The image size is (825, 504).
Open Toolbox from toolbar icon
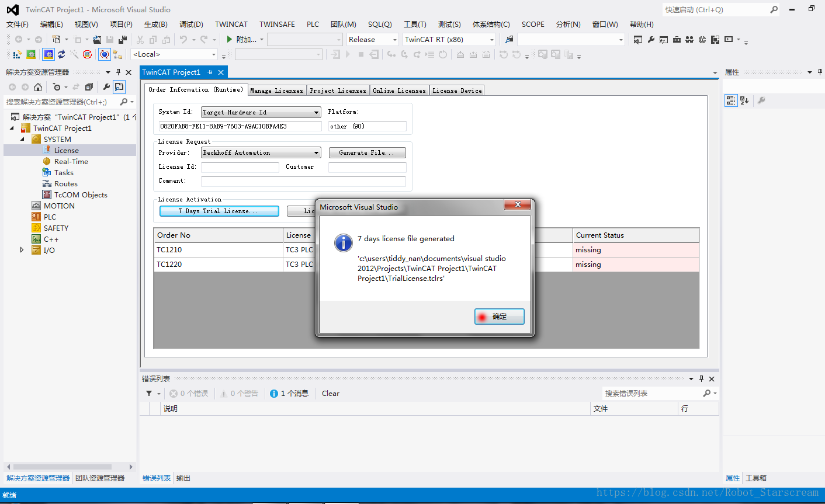point(677,39)
